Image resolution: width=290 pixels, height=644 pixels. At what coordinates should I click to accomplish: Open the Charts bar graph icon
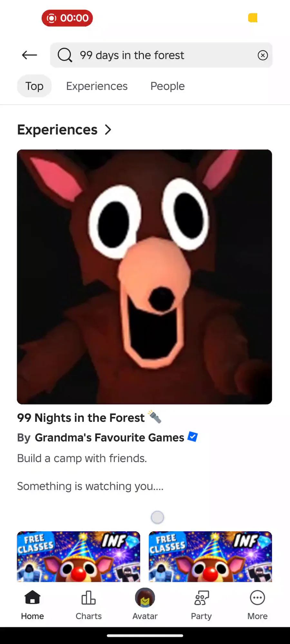coord(89,598)
